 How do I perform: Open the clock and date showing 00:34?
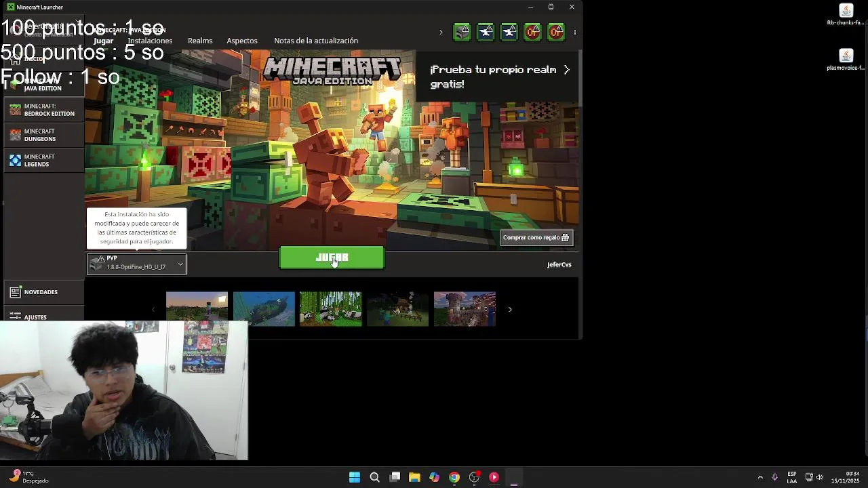click(x=846, y=477)
